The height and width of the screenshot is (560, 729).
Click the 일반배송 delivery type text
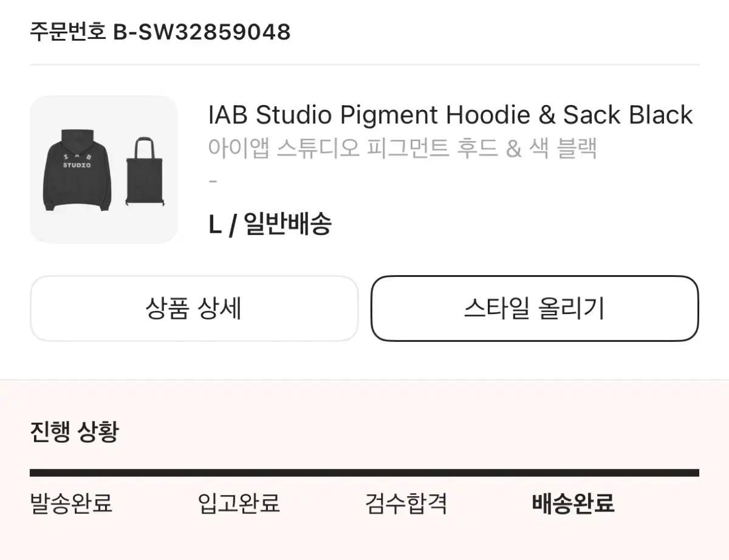(287, 225)
